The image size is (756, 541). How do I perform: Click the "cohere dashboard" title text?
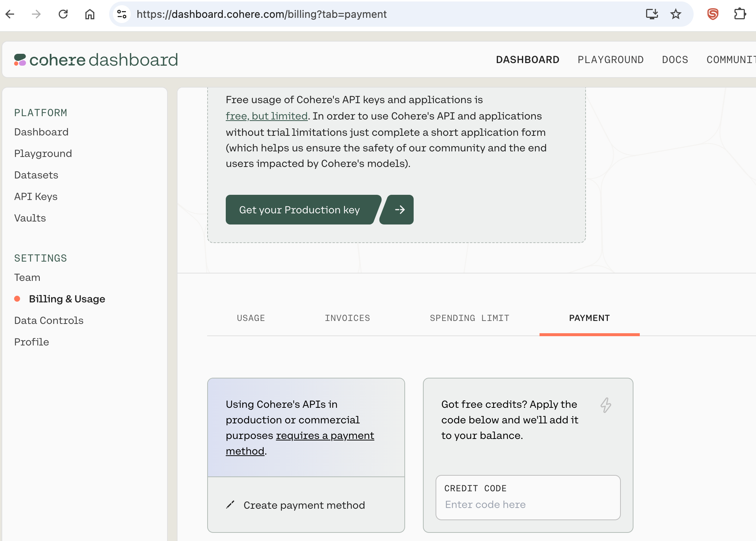click(x=104, y=60)
